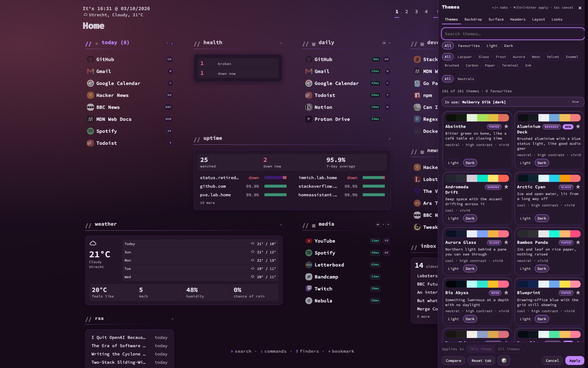Click the minus icon in daily header
This screenshot has width=588, height=368.
(x=384, y=43)
